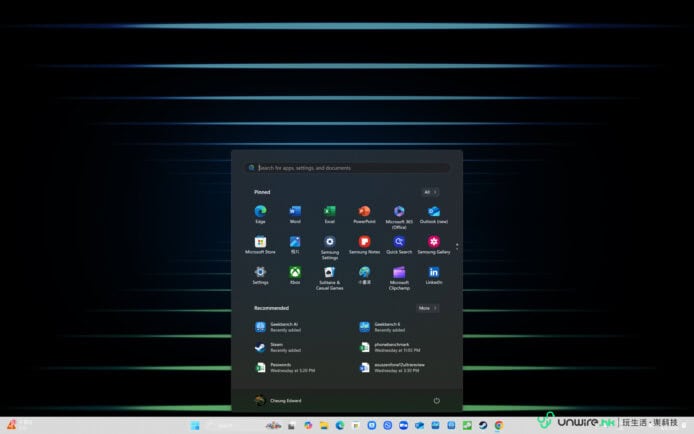
Task: Click the Power button in Start menu
Action: coord(436,400)
